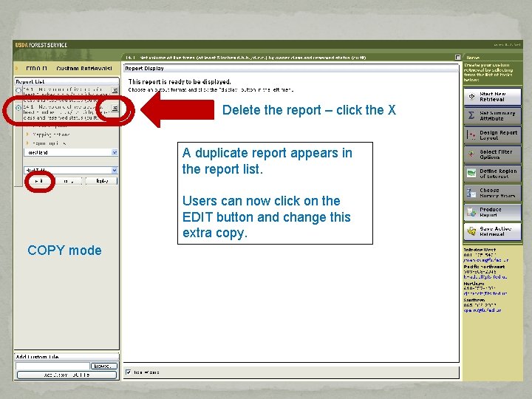Click the Display button
532x399 pixels.
(x=101, y=181)
